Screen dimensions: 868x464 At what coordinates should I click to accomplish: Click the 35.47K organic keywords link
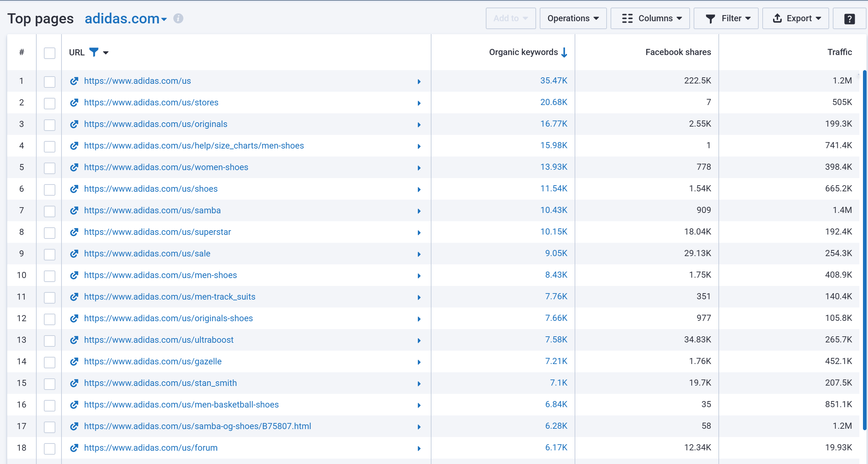553,81
